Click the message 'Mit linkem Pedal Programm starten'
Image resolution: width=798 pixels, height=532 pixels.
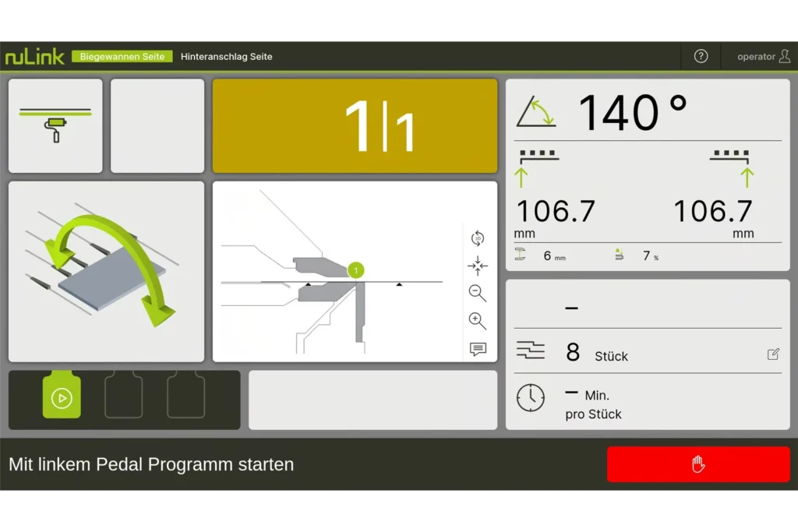point(151,464)
